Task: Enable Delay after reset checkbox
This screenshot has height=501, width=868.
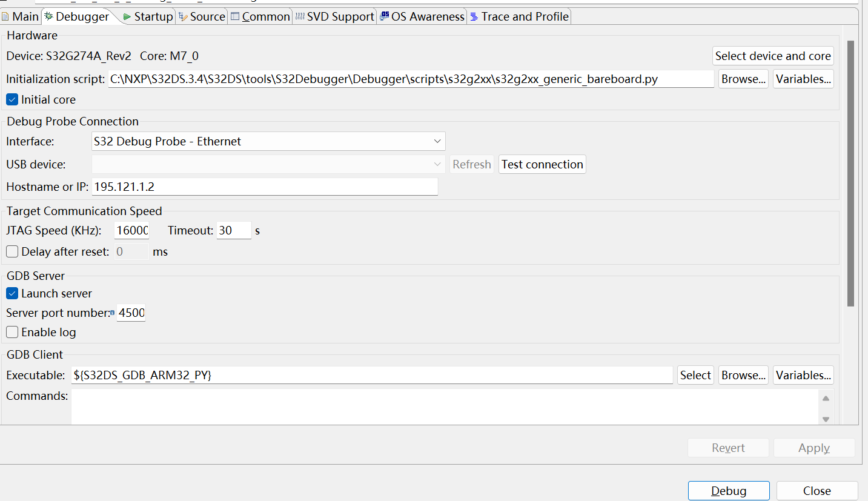Action: point(12,251)
